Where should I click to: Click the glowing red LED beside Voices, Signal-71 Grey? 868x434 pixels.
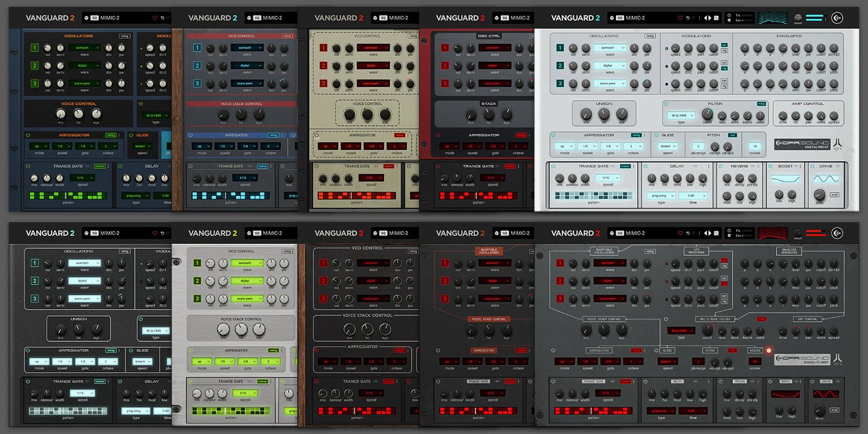pyautogui.click(x=769, y=351)
